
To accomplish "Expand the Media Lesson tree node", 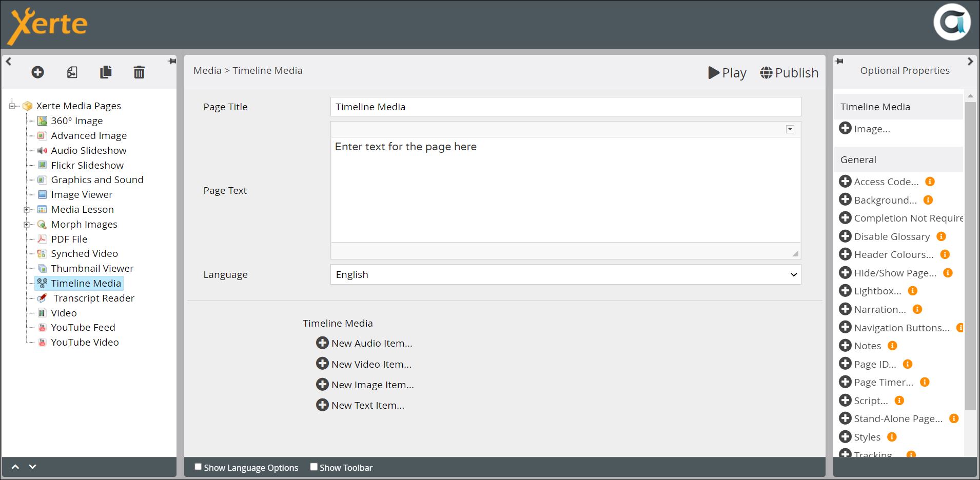I will point(27,210).
